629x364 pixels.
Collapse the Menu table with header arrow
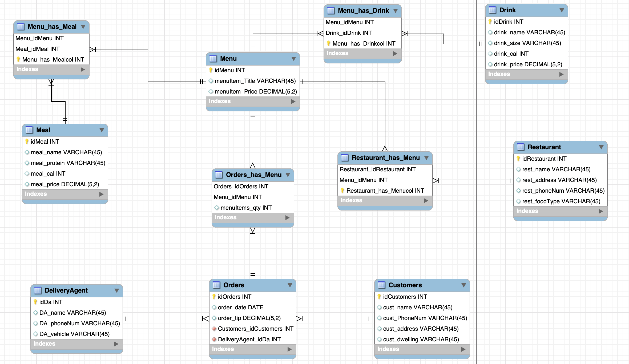point(294,59)
